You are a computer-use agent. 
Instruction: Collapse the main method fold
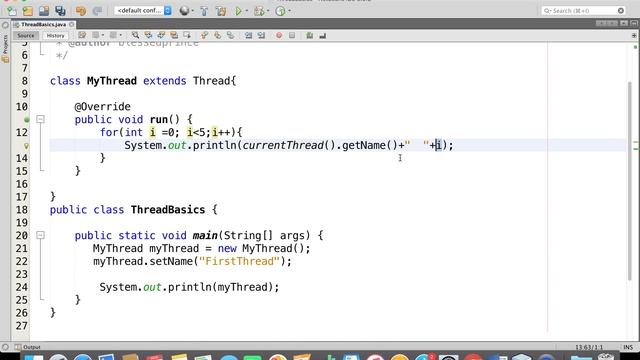click(40, 235)
